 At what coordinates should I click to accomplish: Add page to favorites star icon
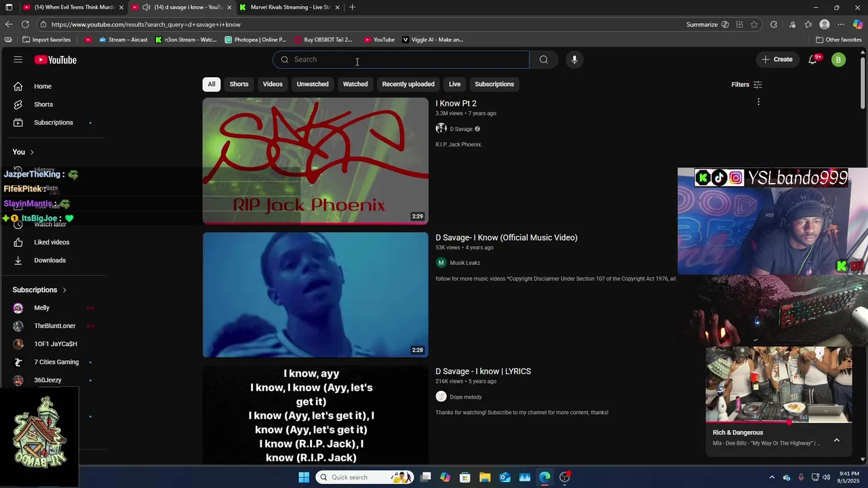click(x=754, y=24)
